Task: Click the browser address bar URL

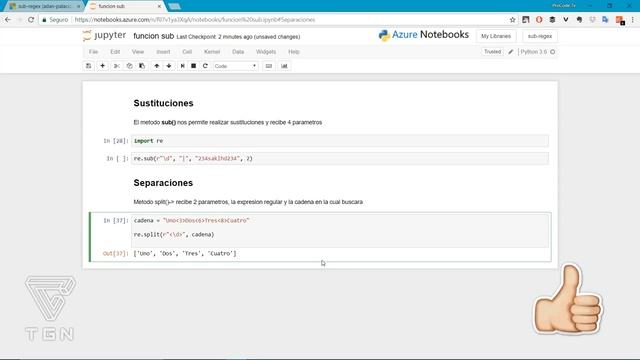Action: [195, 20]
